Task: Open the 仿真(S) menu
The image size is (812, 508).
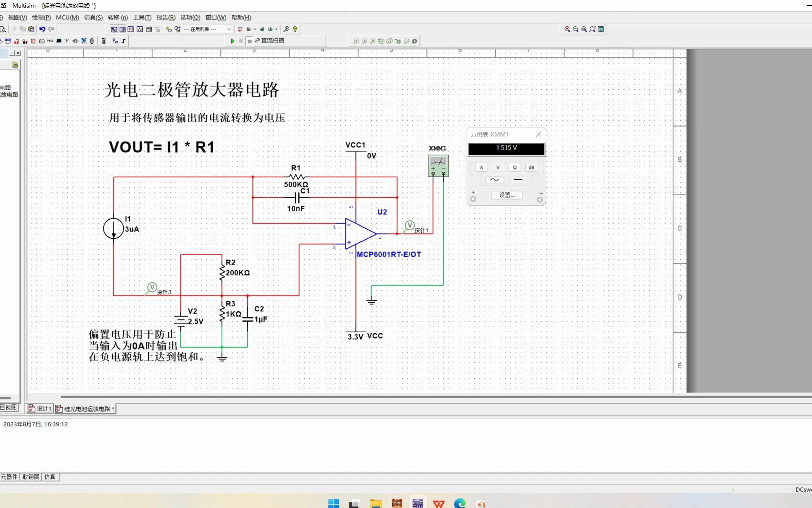Action: (94, 17)
